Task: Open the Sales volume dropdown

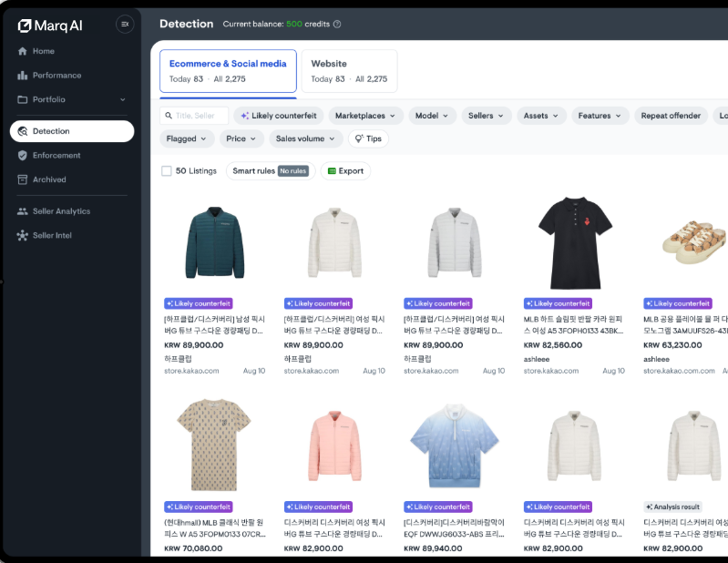Action: [305, 138]
